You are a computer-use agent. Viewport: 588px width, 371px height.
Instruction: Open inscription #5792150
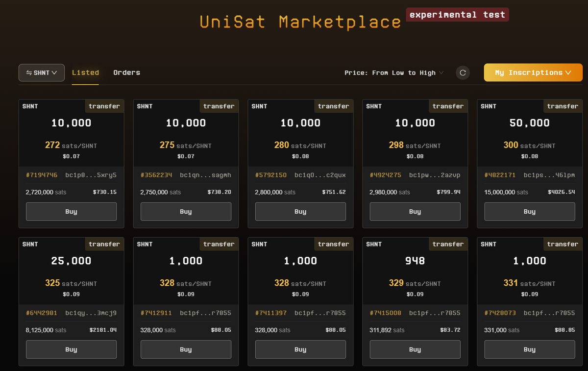271,175
